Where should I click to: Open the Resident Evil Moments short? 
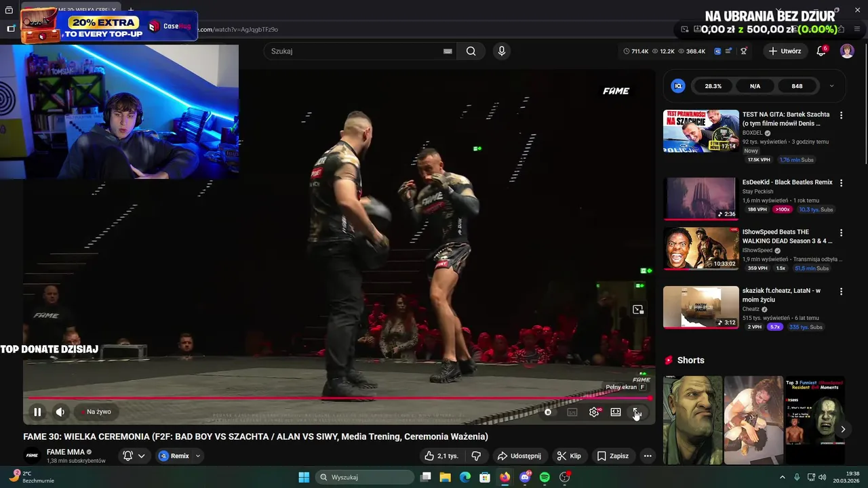(x=814, y=420)
